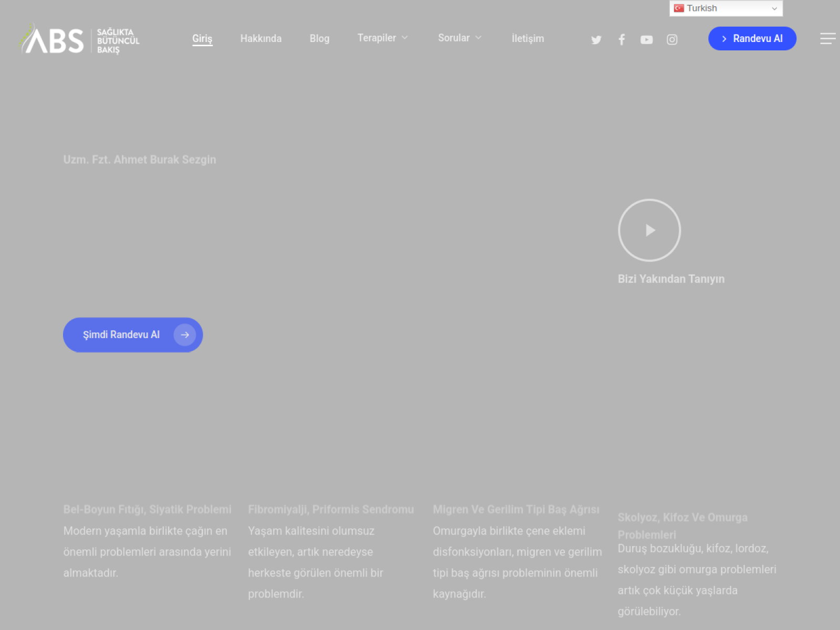Click the Bizi Yakından Tanıyın label

[x=671, y=279]
